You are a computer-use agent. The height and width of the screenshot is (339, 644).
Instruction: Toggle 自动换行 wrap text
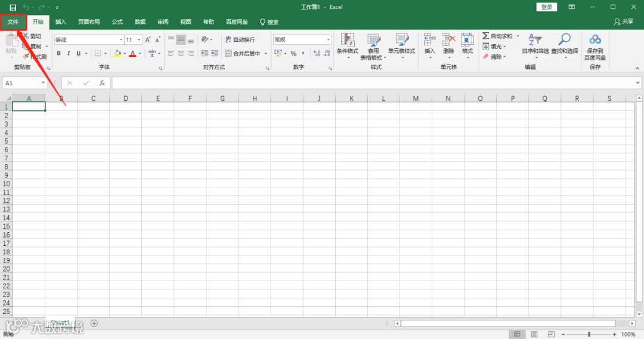[240, 40]
